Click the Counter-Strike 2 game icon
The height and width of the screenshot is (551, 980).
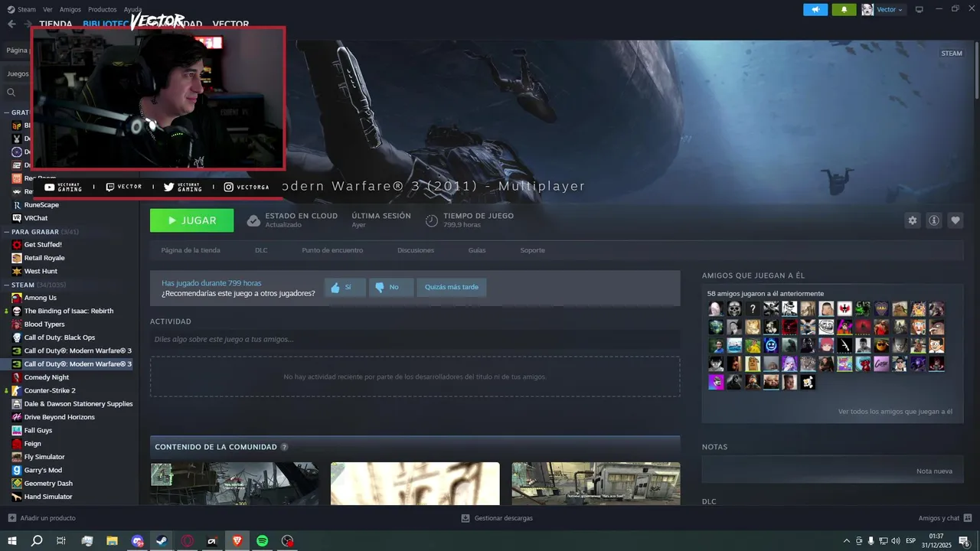point(17,390)
